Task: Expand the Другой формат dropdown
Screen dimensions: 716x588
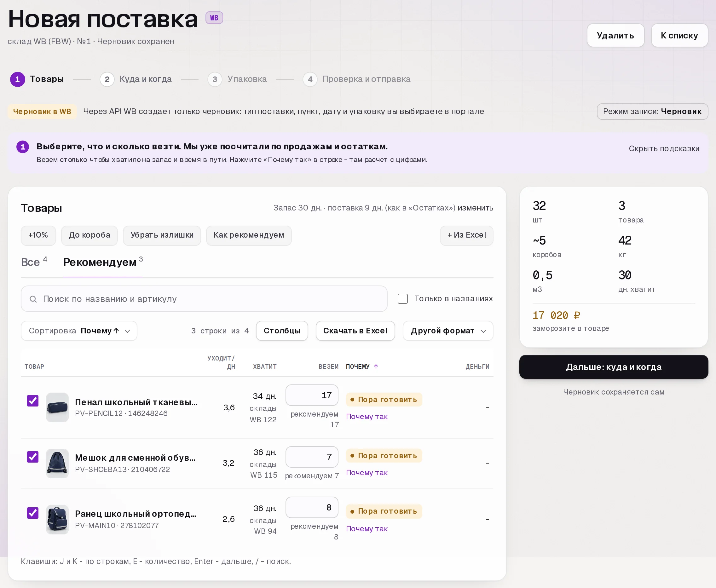Action: point(448,331)
